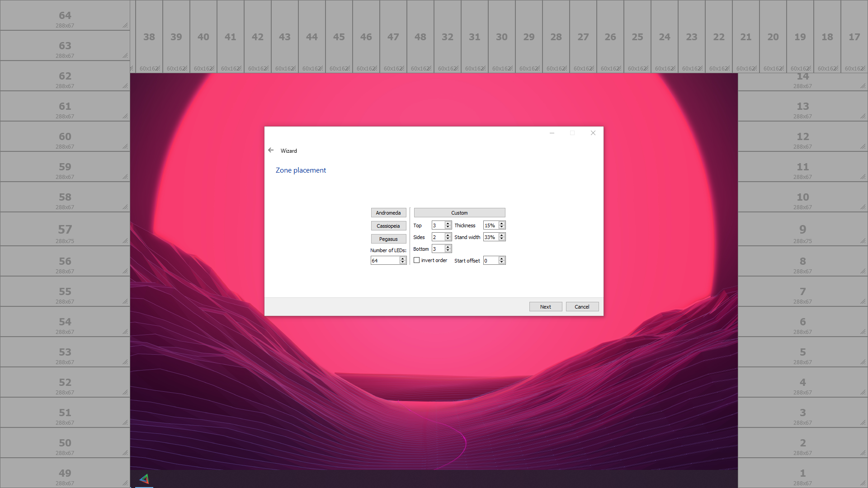Select LED zone 60
This screenshot has height=488, width=868.
pyautogui.click(x=65, y=136)
